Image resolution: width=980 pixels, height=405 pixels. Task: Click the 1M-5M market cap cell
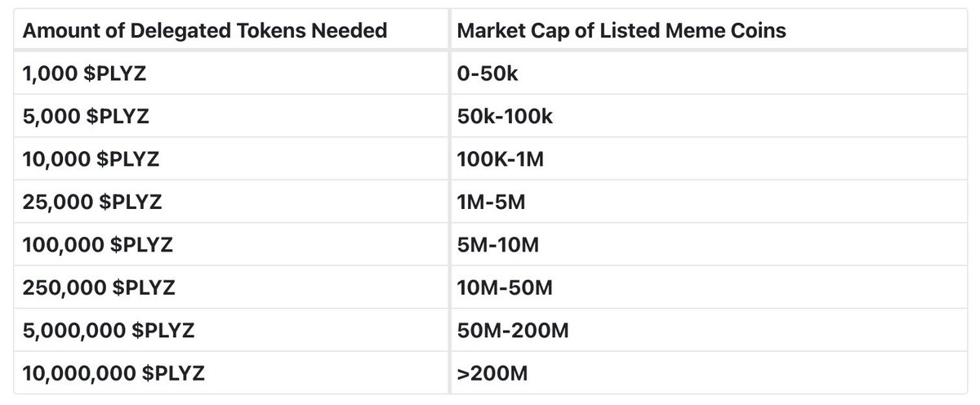click(708, 202)
